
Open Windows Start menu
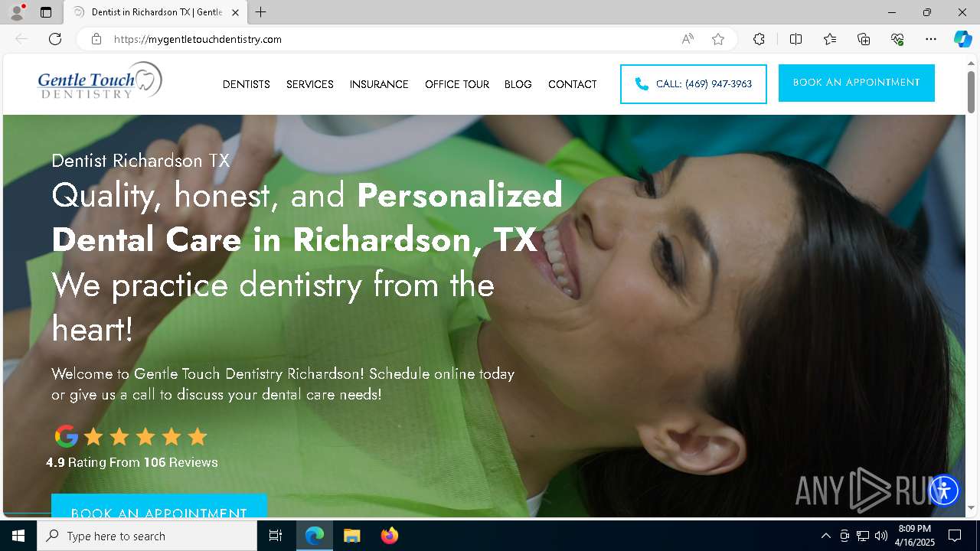coord(18,536)
